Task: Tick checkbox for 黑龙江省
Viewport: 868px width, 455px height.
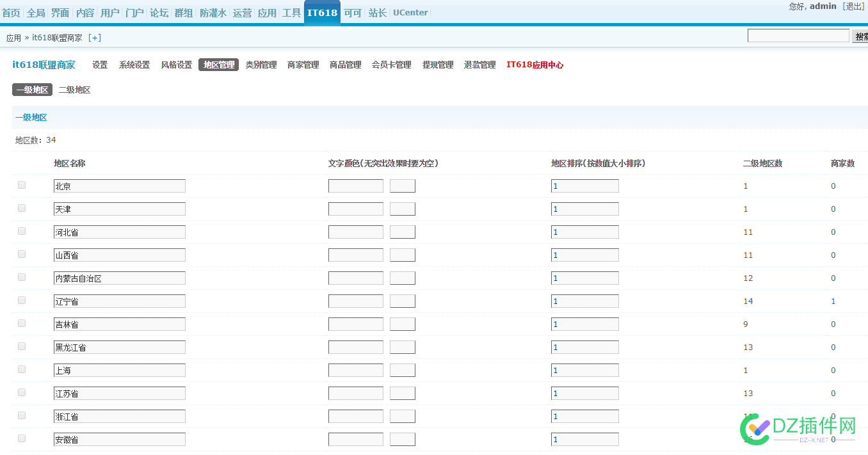Action: (22, 346)
